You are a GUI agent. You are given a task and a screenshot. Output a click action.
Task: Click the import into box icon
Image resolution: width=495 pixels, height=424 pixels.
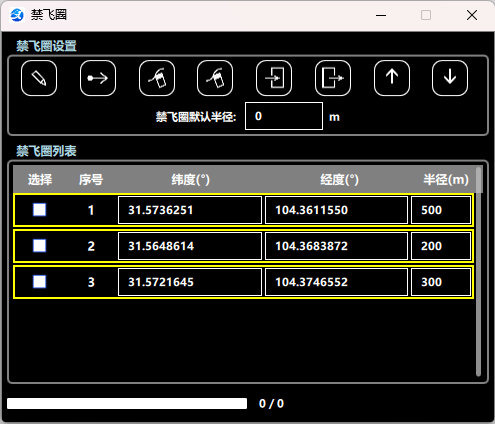pos(274,78)
